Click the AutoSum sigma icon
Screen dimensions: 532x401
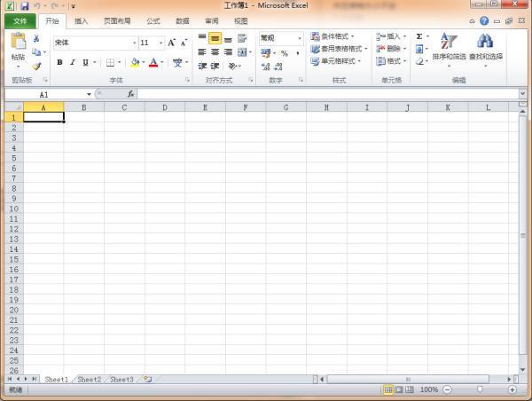tap(419, 36)
